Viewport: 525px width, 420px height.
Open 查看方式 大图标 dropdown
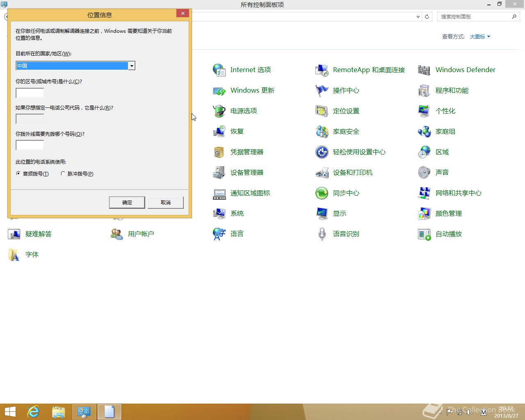pyautogui.click(x=480, y=37)
